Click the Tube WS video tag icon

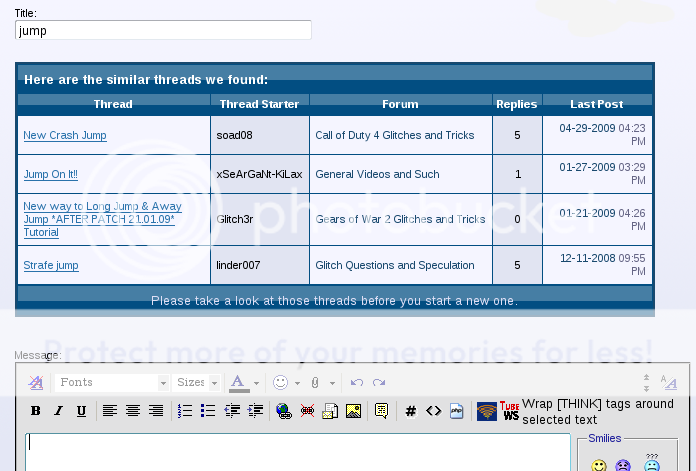(x=510, y=411)
